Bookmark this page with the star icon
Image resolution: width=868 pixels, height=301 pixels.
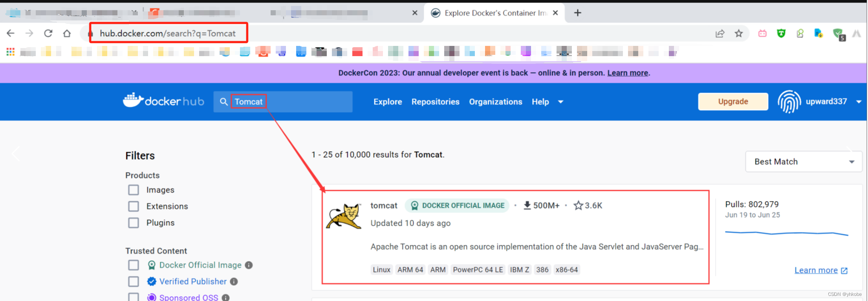pyautogui.click(x=739, y=34)
